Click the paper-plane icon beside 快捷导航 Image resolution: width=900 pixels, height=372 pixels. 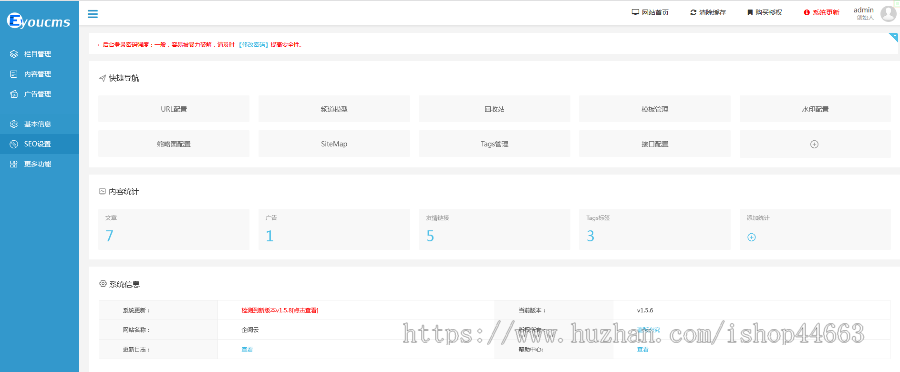tap(102, 78)
